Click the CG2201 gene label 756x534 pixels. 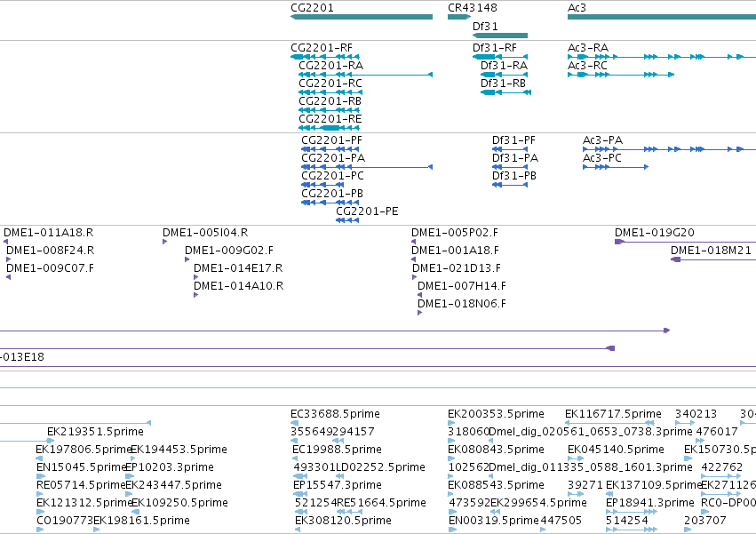click(312, 8)
